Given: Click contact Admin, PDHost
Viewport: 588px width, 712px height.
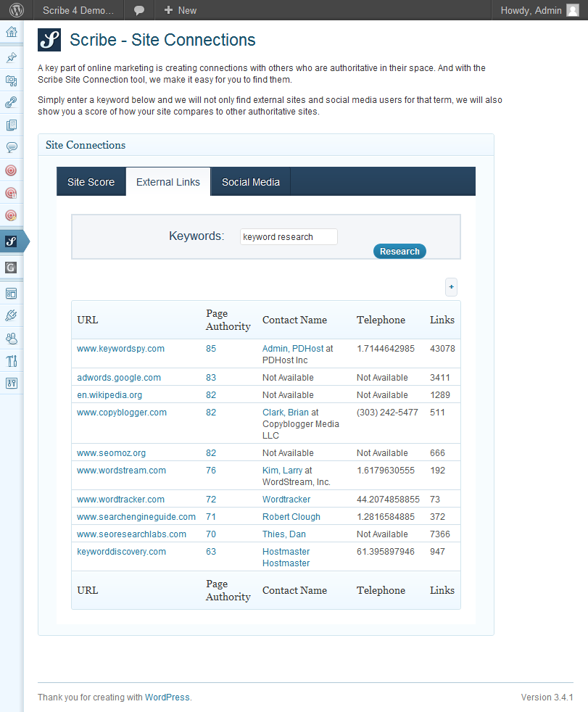Looking at the screenshot, I should point(293,349).
